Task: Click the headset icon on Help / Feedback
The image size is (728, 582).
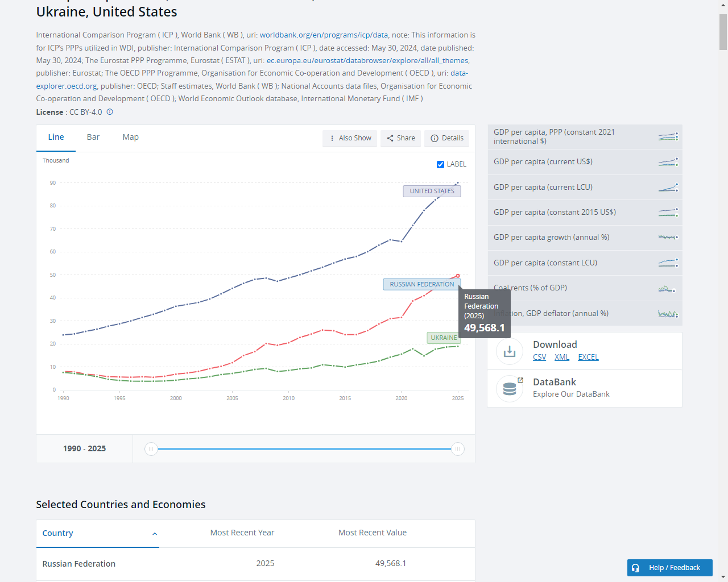Action: pos(635,568)
